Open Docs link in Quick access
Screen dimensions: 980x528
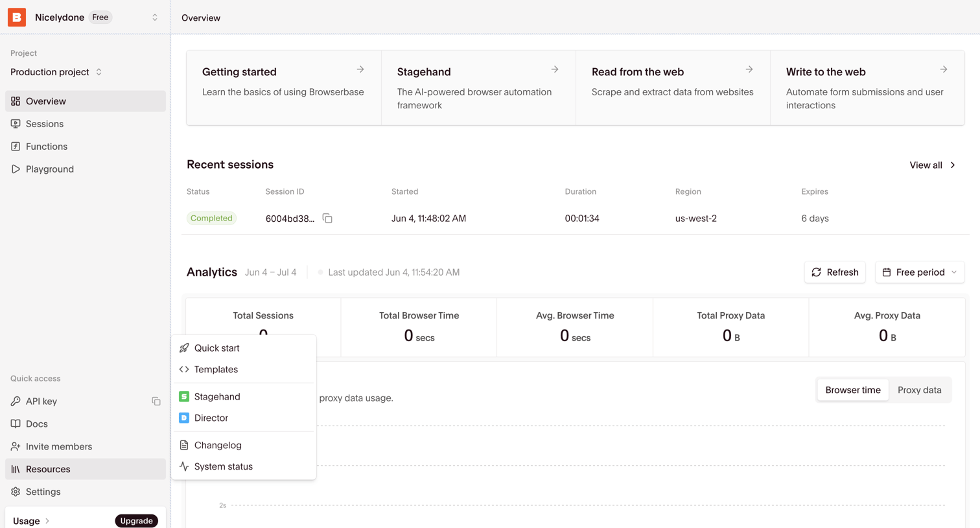coord(86,424)
